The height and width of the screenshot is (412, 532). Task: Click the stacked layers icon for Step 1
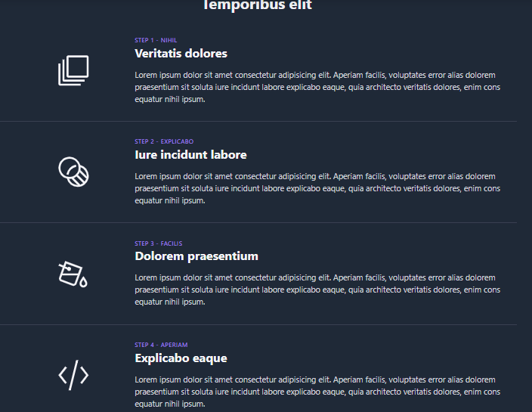click(x=73, y=70)
